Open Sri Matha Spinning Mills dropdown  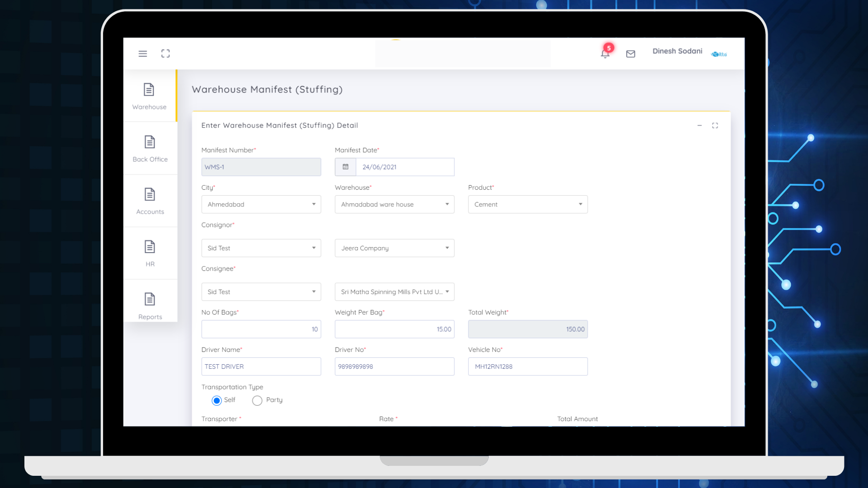point(395,292)
